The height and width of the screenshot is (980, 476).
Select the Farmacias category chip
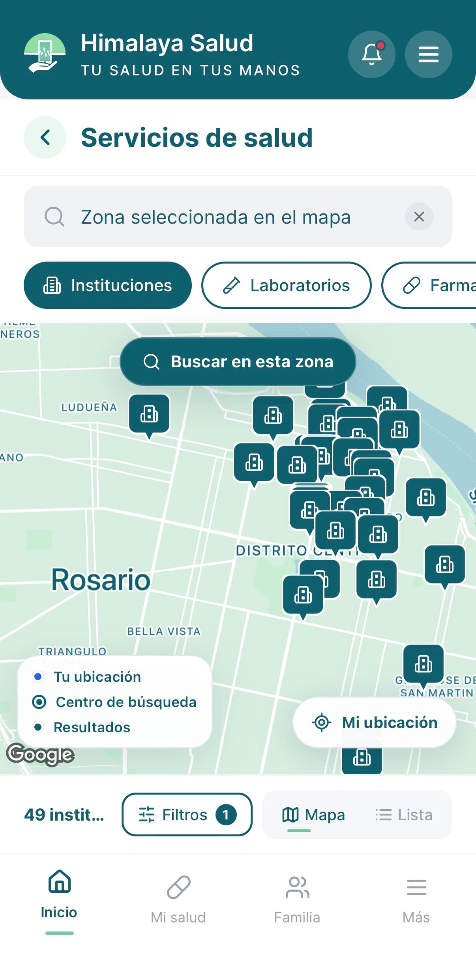429,285
